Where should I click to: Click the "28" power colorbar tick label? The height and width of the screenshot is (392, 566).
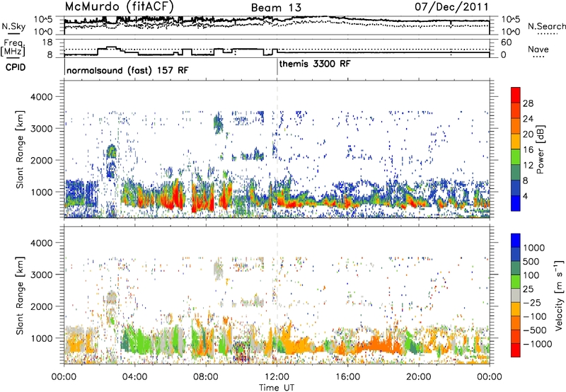pos(528,103)
